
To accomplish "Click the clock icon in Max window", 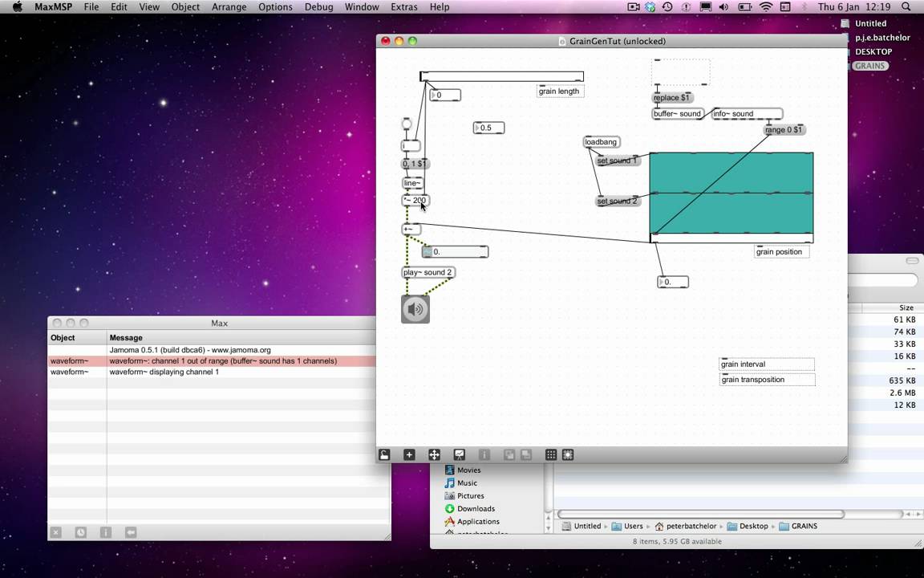I will click(81, 532).
